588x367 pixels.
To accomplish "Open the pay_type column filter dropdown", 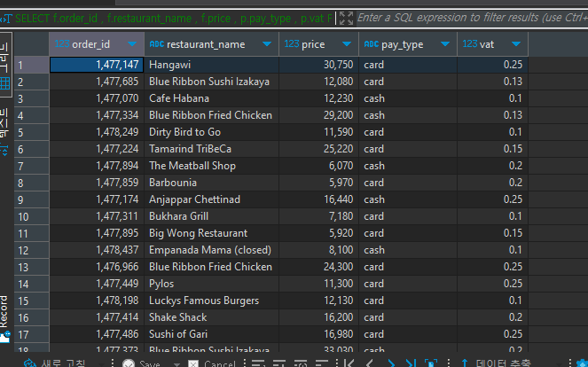I will (445, 44).
